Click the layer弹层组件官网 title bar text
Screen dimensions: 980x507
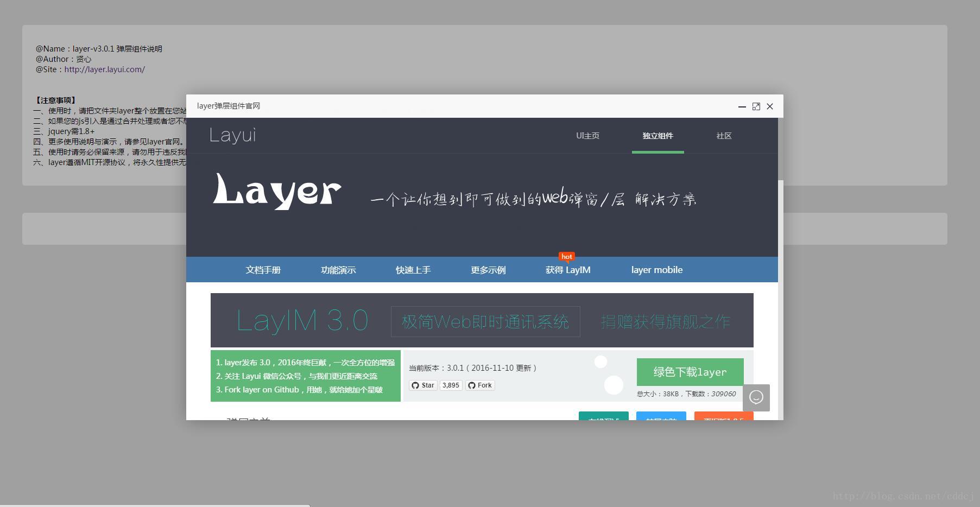(x=229, y=106)
